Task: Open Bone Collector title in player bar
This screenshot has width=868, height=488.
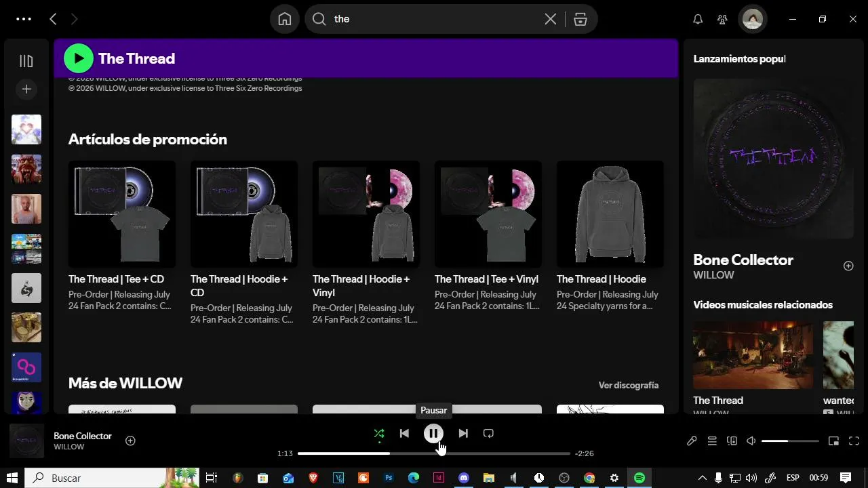Action: 83,436
